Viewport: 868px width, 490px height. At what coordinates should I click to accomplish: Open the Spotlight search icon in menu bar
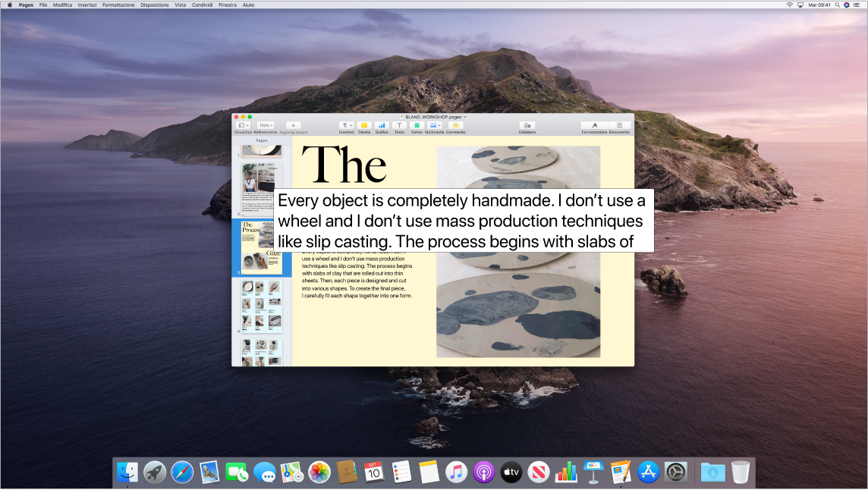coord(838,5)
